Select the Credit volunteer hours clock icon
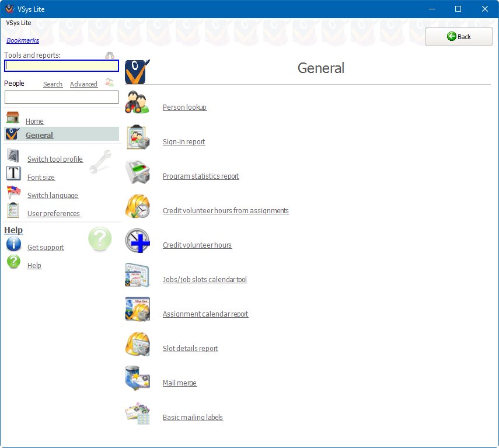 click(138, 241)
